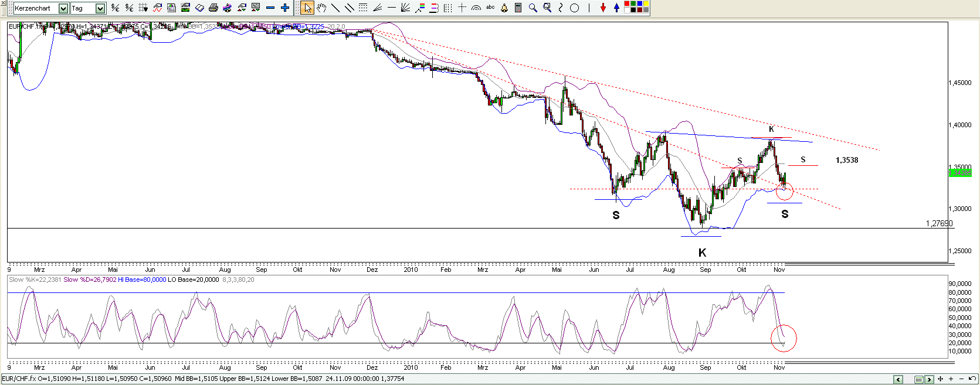Click the open book icon
The width and height of the screenshot is (980, 385).
(x=199, y=8)
